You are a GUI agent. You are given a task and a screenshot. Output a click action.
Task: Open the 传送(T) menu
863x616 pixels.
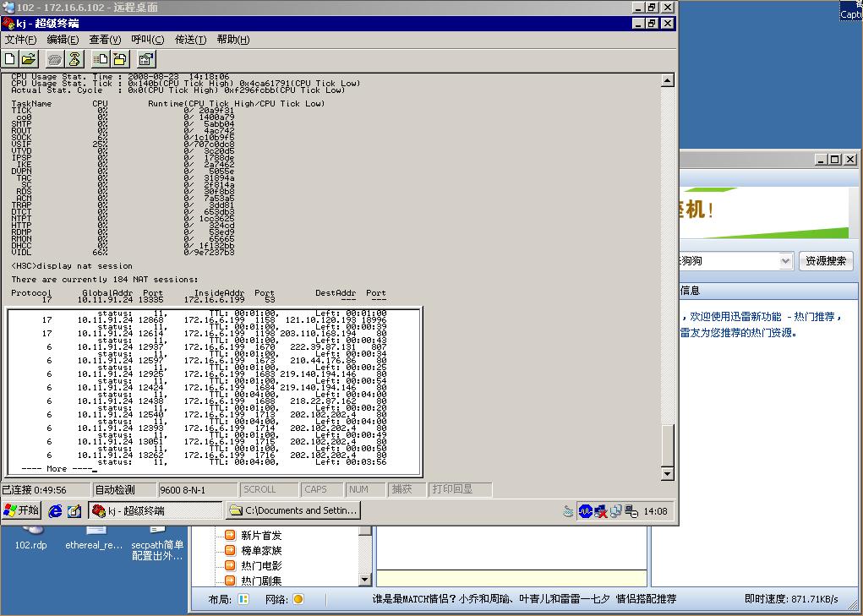pos(190,40)
